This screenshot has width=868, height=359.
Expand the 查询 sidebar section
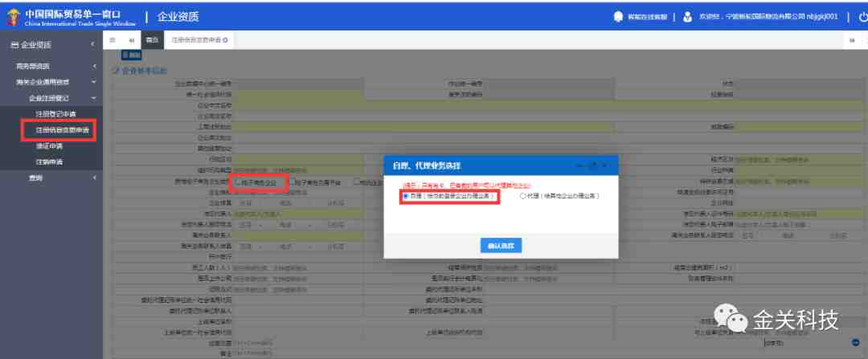click(94, 177)
